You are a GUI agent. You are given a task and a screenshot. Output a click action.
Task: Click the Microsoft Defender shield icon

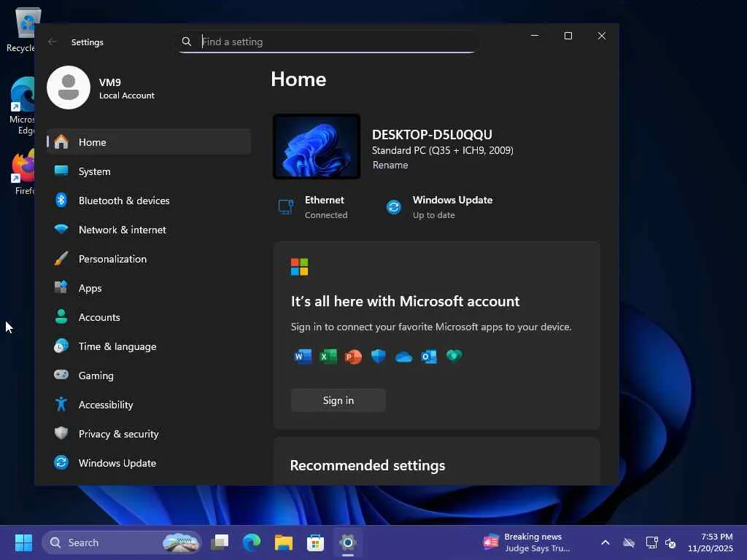click(379, 356)
